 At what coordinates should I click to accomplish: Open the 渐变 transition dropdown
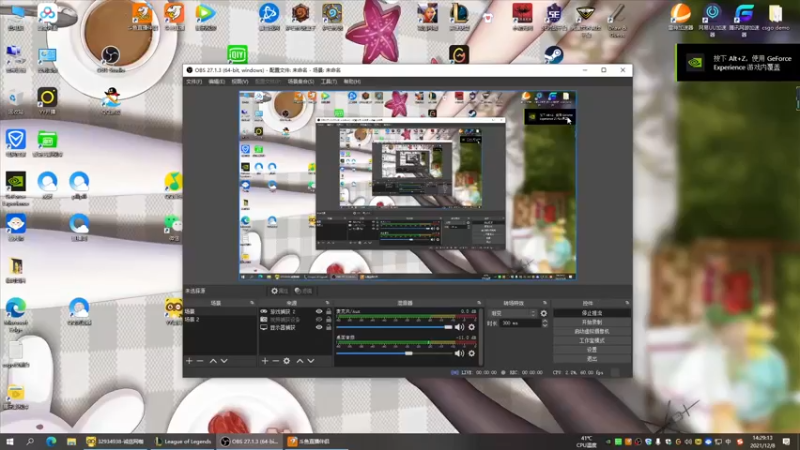(x=513, y=313)
